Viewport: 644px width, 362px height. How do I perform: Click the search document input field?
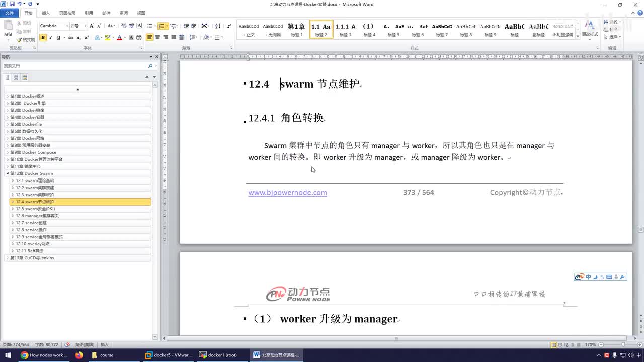tap(74, 66)
